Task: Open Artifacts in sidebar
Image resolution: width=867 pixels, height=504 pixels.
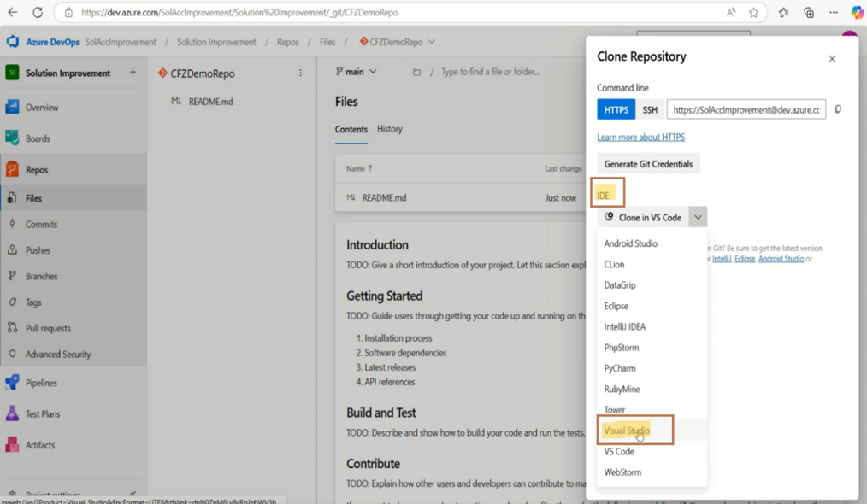Action: pyautogui.click(x=40, y=444)
